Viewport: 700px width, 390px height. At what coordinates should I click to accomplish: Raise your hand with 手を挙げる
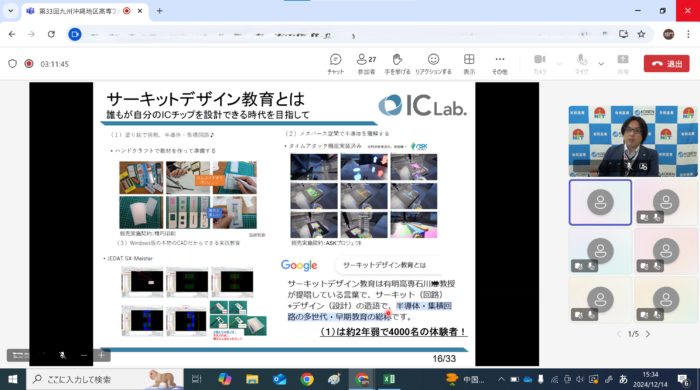(x=397, y=64)
